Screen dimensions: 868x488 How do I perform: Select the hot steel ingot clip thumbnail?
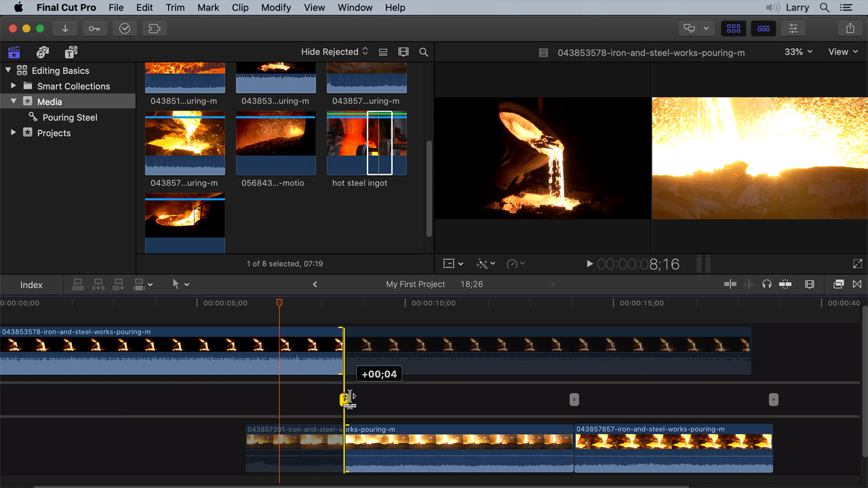tap(366, 143)
